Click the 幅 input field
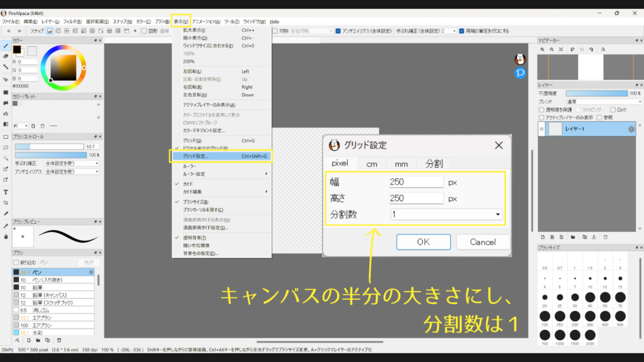This screenshot has height=362, width=644. (416, 182)
